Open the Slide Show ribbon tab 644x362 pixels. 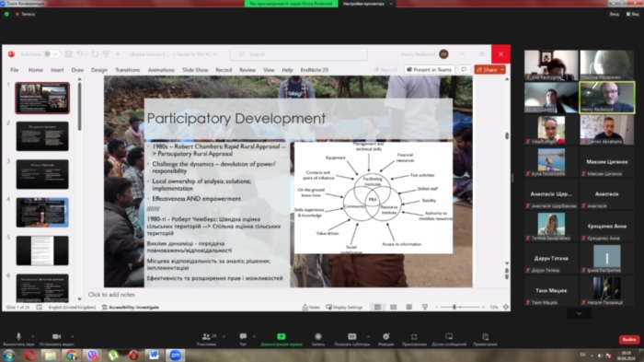[x=195, y=70]
